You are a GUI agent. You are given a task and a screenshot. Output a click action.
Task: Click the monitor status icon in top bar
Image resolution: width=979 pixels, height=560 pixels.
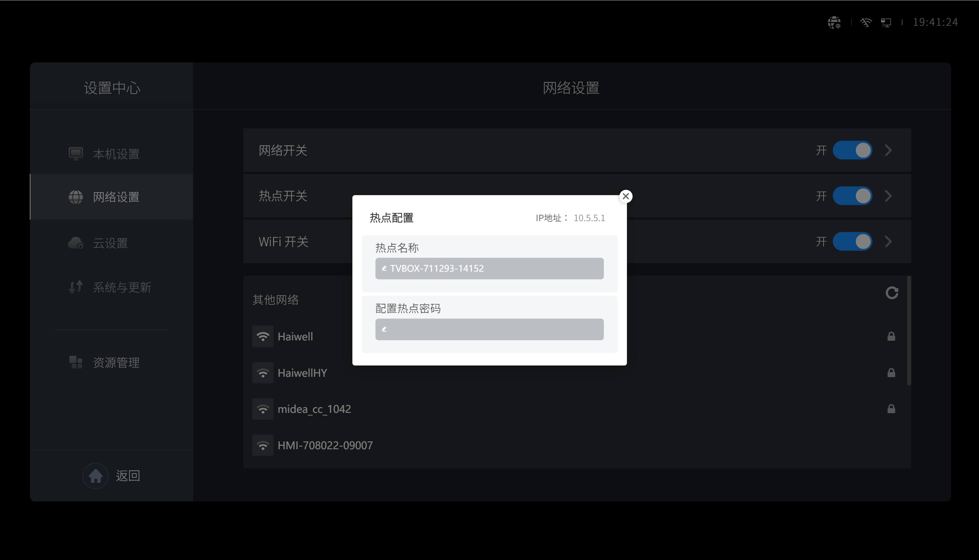pyautogui.click(x=886, y=22)
